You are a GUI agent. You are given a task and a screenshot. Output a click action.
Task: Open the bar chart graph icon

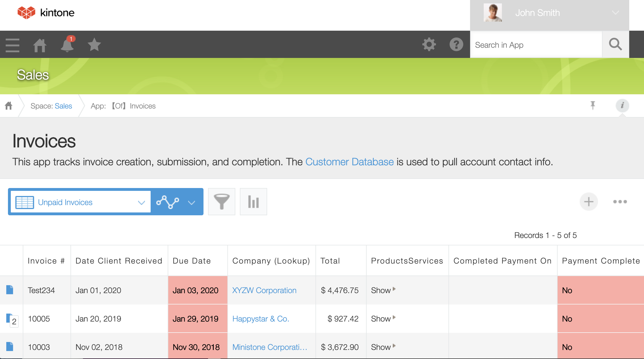(x=253, y=202)
